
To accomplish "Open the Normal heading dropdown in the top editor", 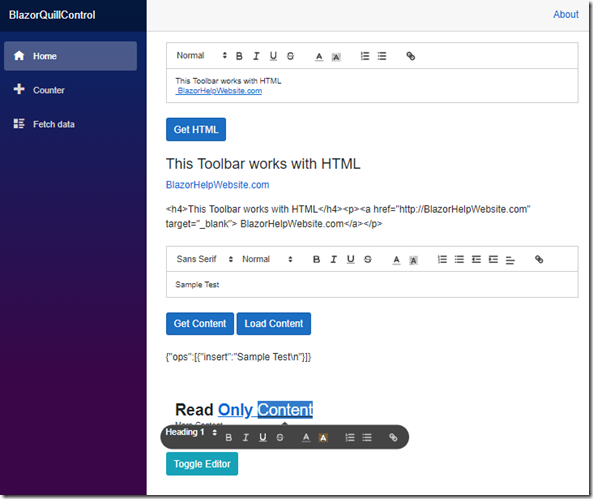I will tap(201, 56).
